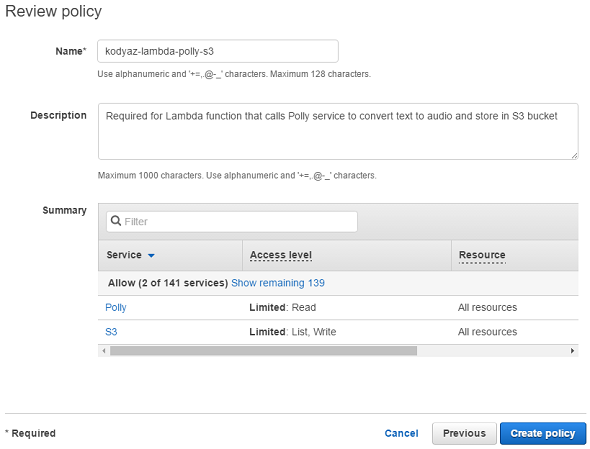Click inside the Description text area

tap(338, 131)
